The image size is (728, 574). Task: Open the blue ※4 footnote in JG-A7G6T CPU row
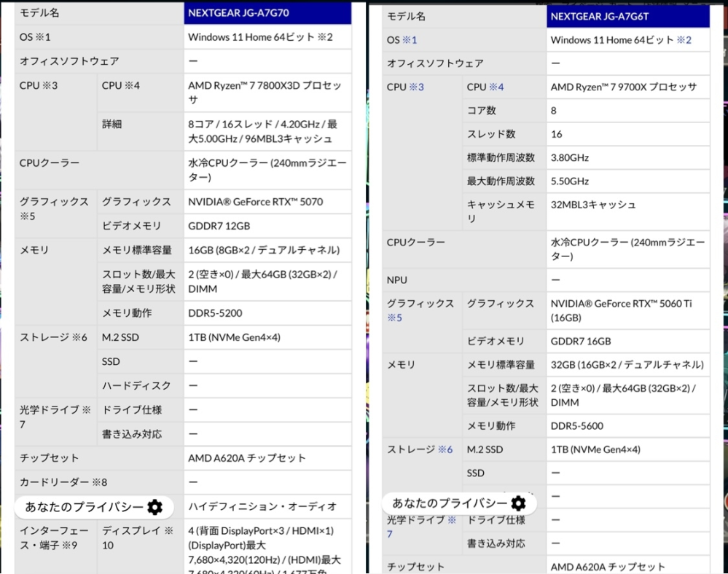496,87
